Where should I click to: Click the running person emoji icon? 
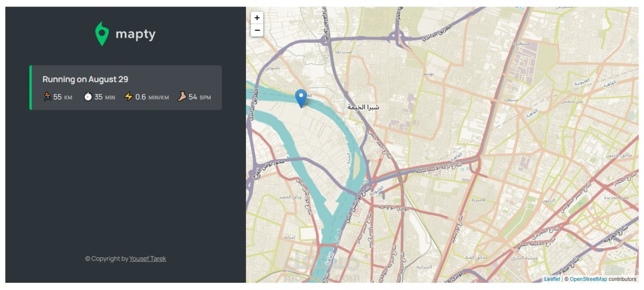(47, 96)
